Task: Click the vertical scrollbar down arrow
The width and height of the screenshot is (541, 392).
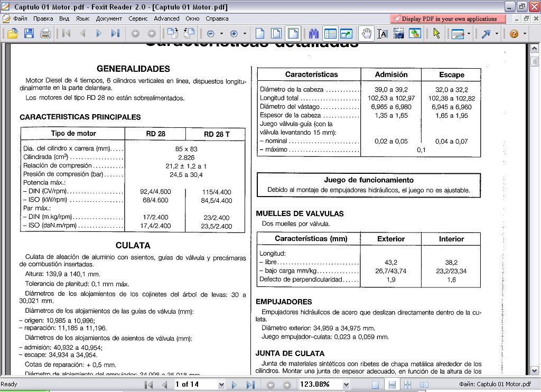Action: point(535,371)
